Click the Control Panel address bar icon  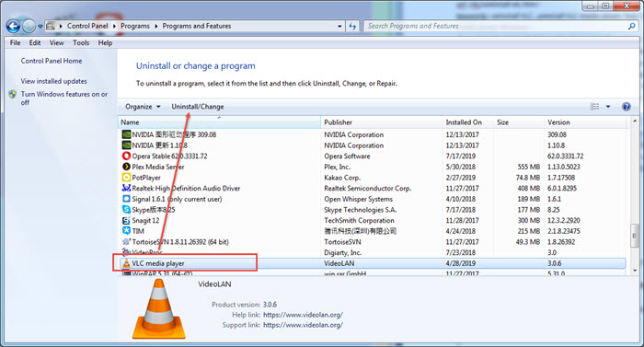point(51,26)
